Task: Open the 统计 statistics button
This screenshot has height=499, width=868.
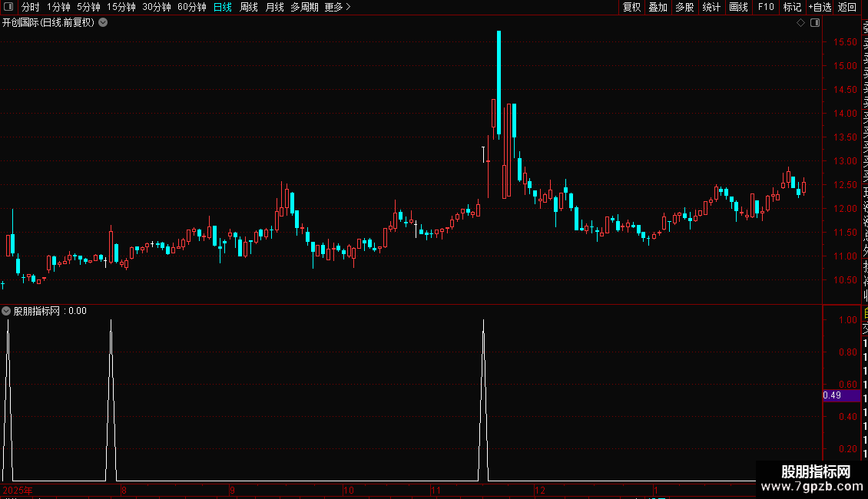Action: tap(711, 7)
